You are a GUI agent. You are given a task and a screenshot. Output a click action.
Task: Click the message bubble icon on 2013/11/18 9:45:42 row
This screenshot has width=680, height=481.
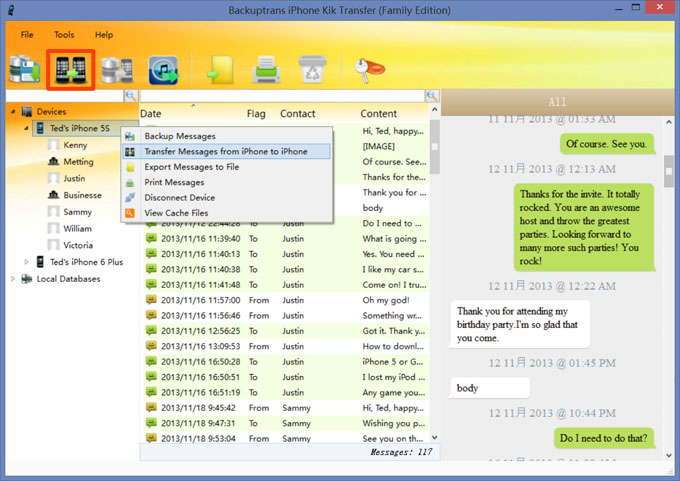pos(151,407)
